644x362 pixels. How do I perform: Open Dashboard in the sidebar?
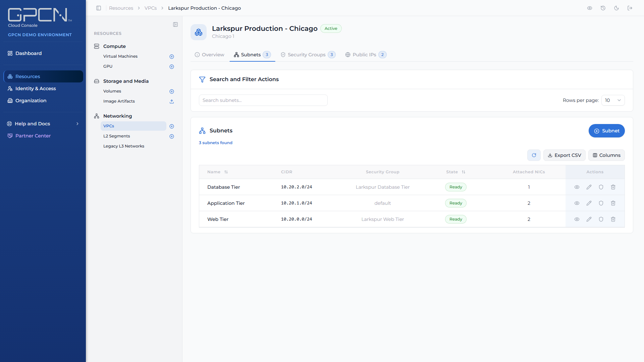[x=43, y=53]
